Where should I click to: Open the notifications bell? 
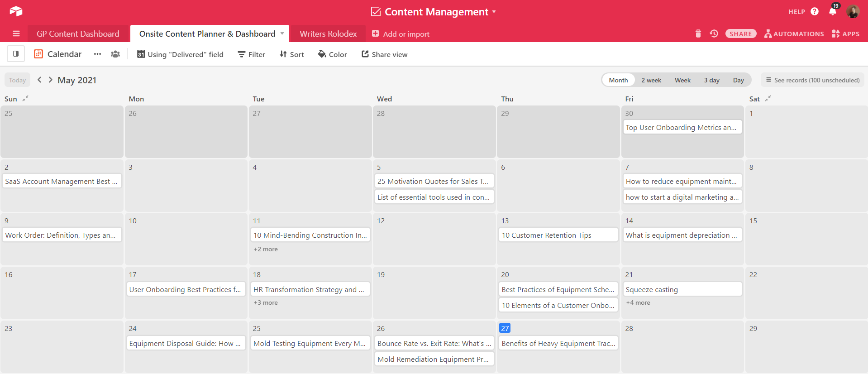(x=832, y=12)
